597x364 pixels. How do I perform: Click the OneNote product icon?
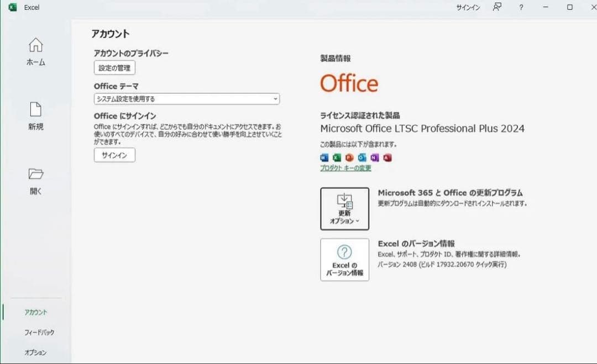pos(375,157)
